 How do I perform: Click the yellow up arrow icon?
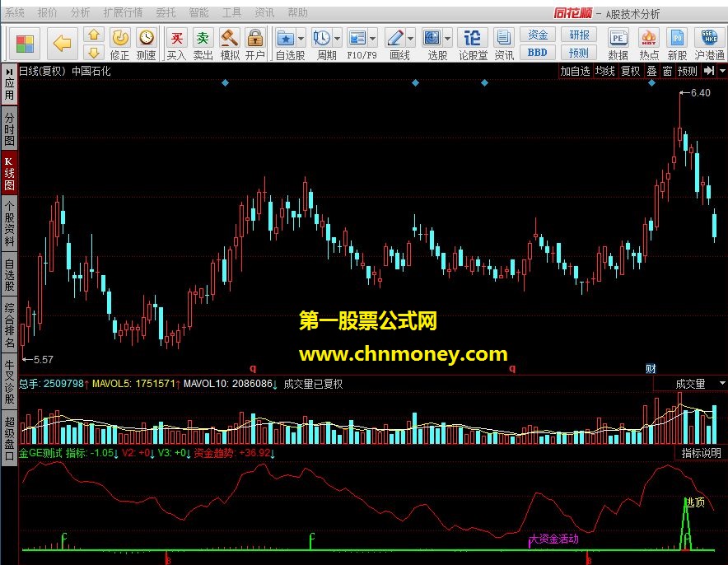[94, 35]
